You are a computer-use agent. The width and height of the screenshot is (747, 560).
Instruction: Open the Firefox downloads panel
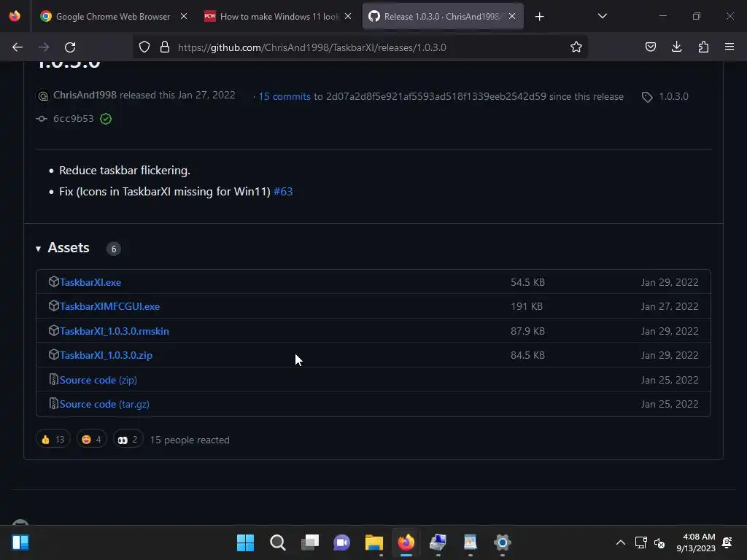[x=676, y=47]
